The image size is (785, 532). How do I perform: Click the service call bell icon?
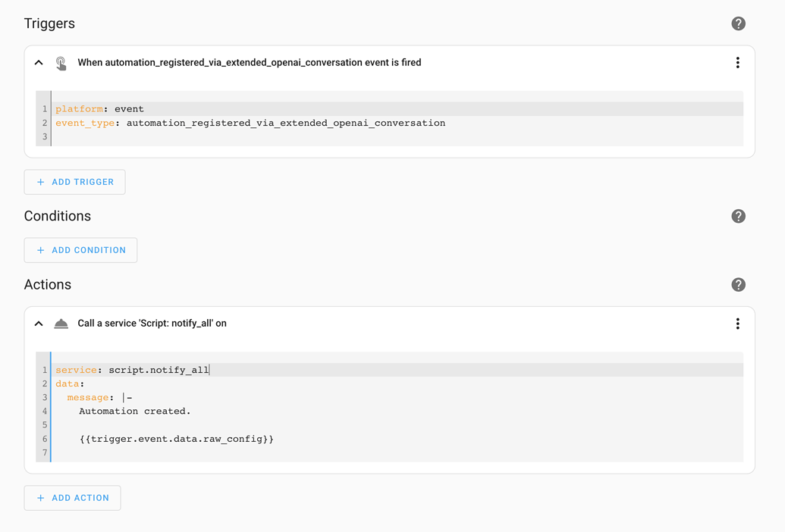click(x=61, y=323)
